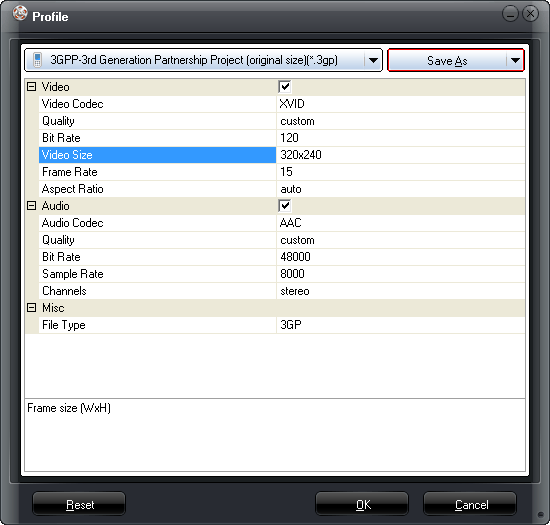Confirm settings with the OK button
This screenshot has width=550, height=525.
click(362, 504)
